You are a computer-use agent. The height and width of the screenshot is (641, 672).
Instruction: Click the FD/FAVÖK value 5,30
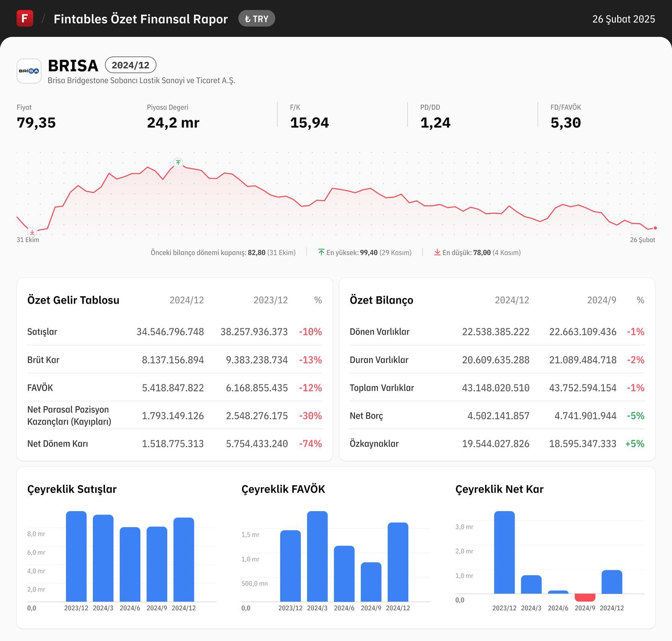(566, 123)
